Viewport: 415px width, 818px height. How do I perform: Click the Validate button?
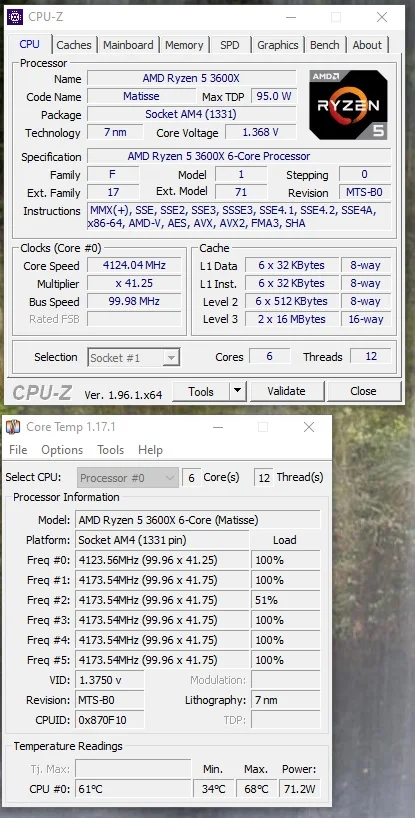[x=286, y=391]
